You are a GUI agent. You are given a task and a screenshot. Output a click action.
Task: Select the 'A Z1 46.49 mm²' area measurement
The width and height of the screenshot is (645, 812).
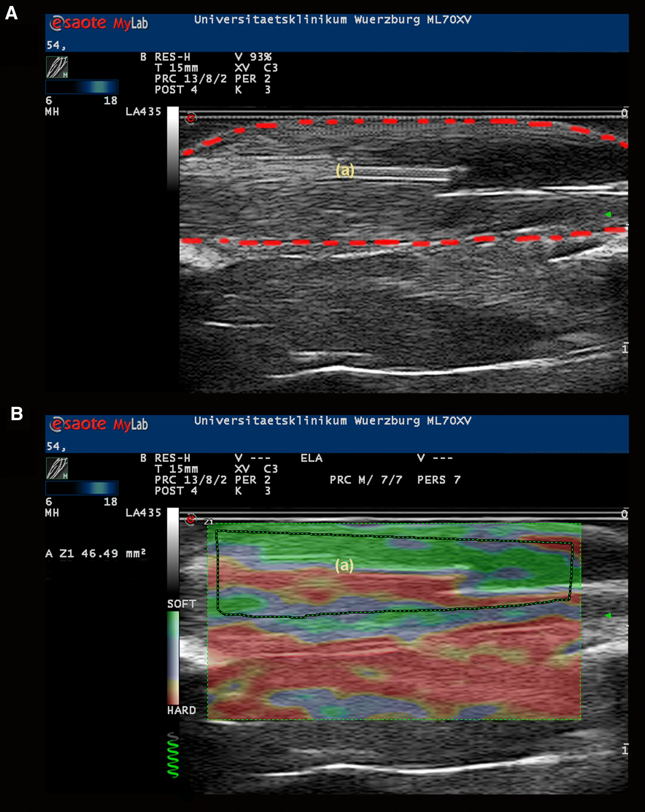pyautogui.click(x=95, y=553)
